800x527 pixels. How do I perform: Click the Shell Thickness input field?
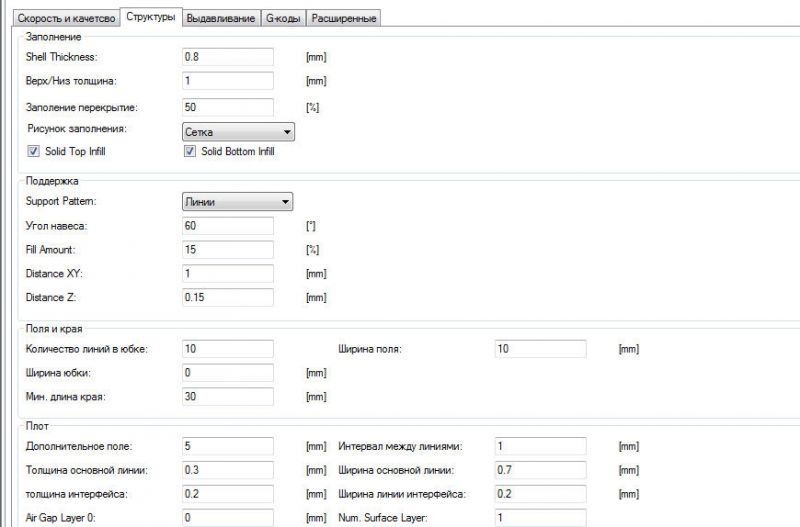point(228,56)
